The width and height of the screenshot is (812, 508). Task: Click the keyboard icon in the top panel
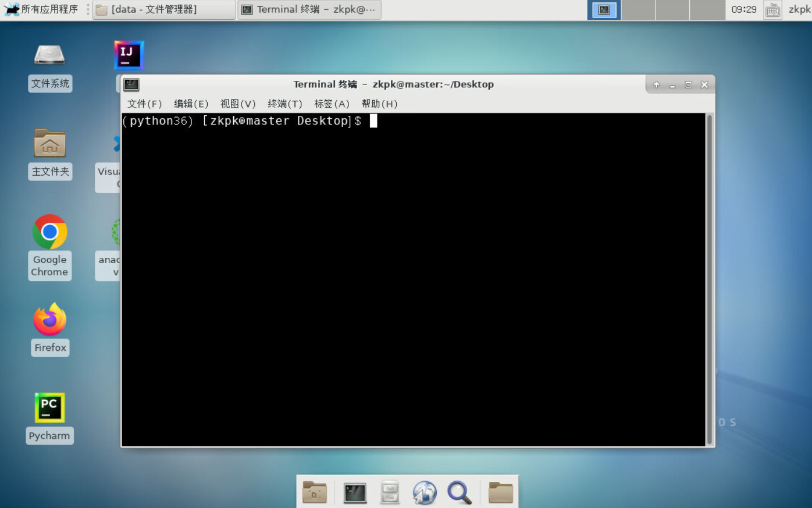click(772, 10)
